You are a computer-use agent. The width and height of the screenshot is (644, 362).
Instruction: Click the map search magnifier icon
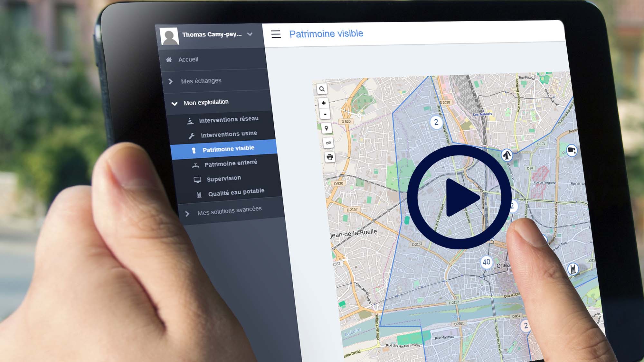[322, 89]
